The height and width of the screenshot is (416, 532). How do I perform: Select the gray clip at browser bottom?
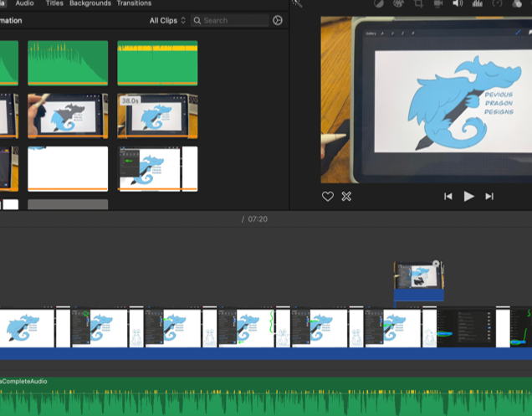68,204
